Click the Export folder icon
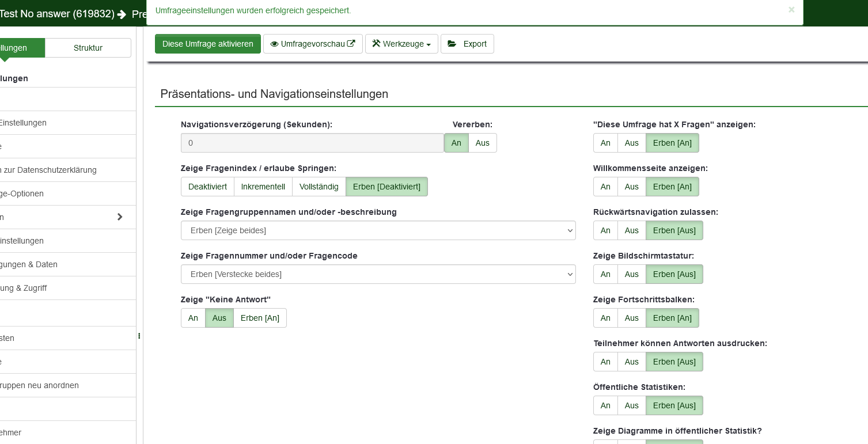868x444 pixels. 452,44
